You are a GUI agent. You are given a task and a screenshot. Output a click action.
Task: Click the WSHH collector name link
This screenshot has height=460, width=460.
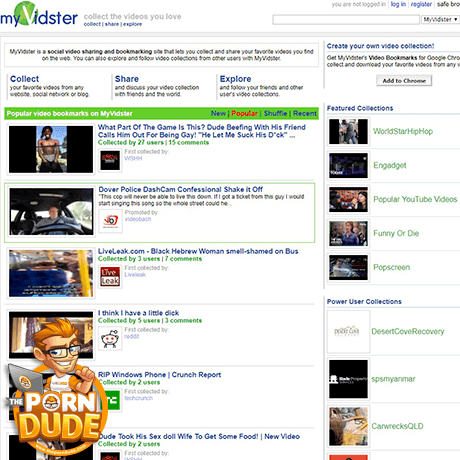point(133,158)
